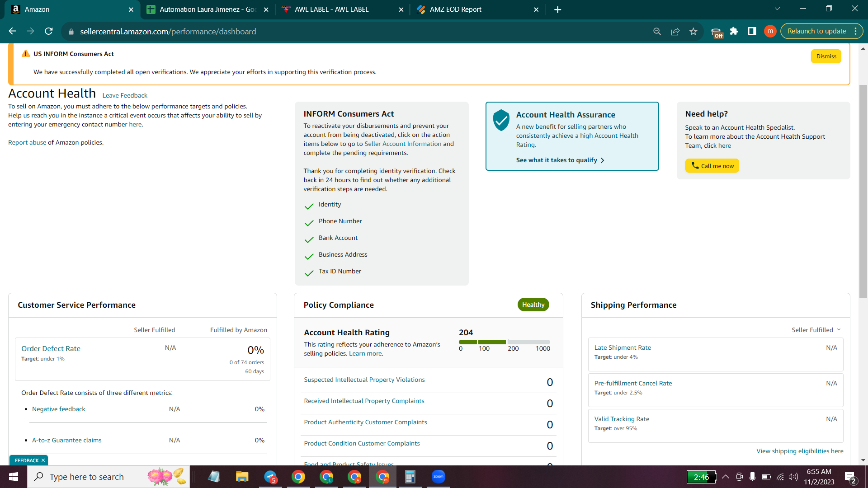Open Chrome's three-dot menu
The width and height of the screenshot is (868, 488).
pos(855,31)
